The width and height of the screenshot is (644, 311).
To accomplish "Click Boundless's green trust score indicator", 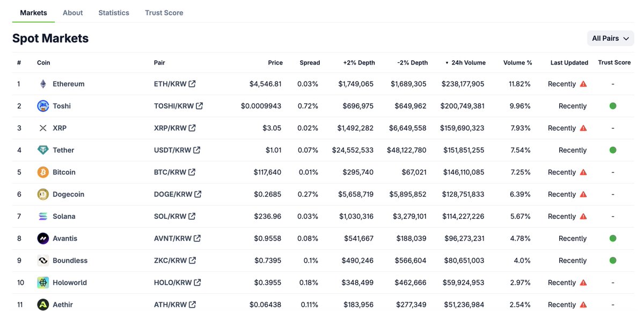I will (612, 260).
